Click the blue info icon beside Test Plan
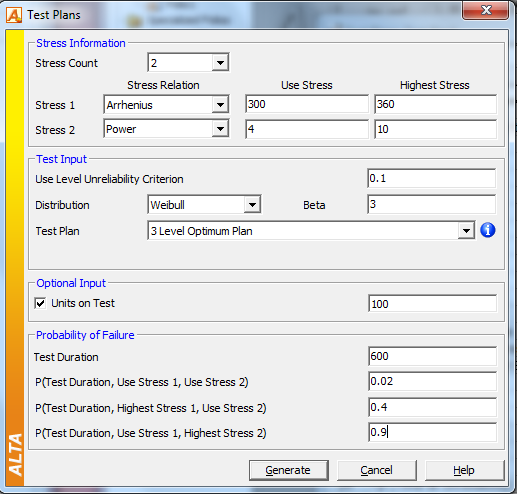The image size is (517, 494). (x=488, y=230)
